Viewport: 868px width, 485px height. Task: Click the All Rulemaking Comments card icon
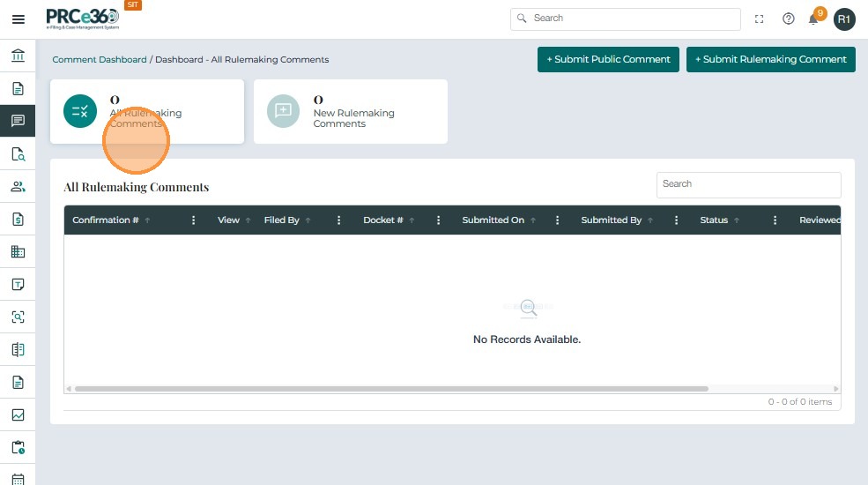point(79,111)
